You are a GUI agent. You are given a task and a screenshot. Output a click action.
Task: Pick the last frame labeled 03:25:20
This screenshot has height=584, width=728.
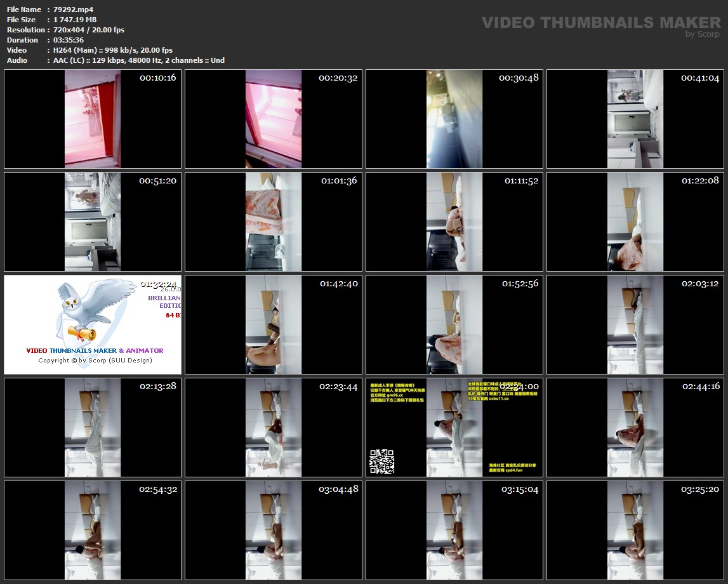click(x=635, y=530)
